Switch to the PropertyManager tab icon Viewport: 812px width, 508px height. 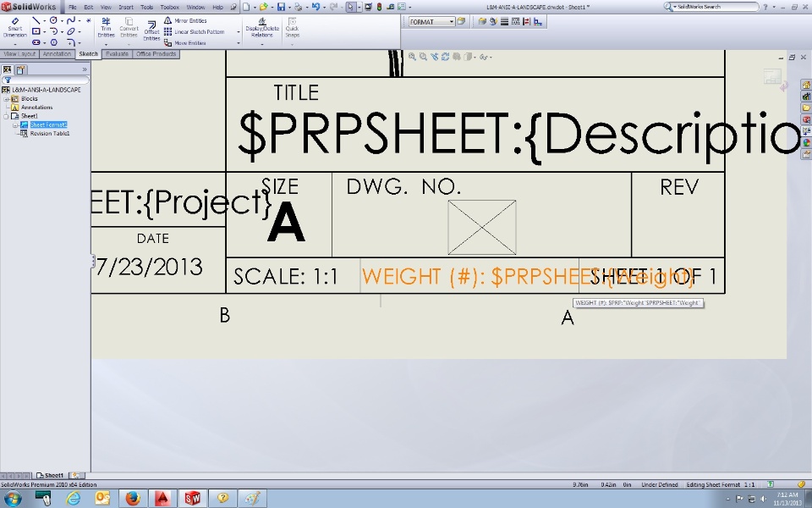[x=20, y=69]
